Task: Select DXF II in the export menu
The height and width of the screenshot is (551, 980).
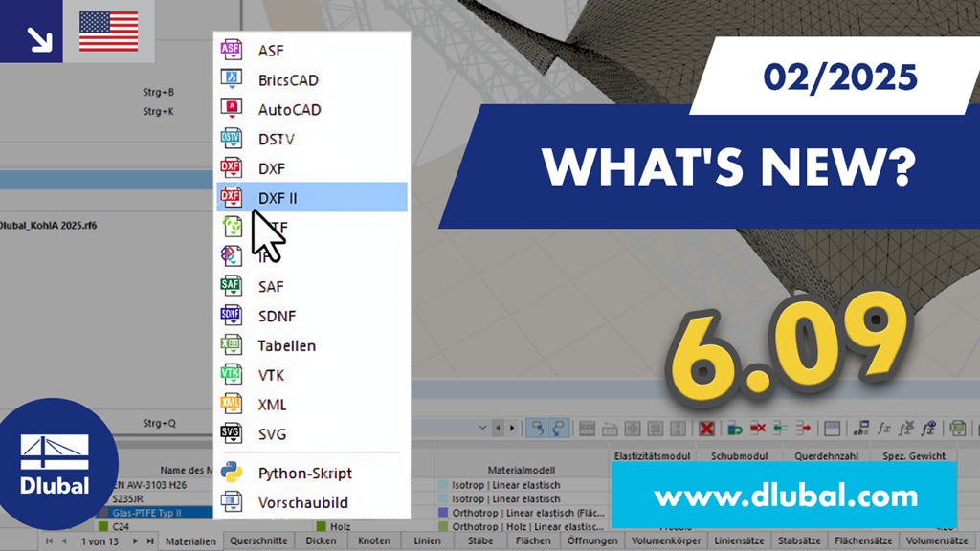Action: pyautogui.click(x=312, y=197)
